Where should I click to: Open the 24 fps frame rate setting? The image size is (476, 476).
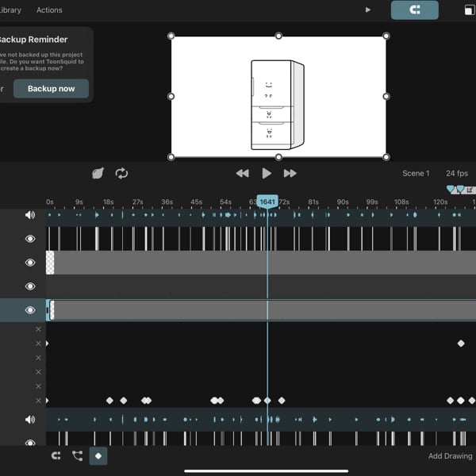point(456,173)
